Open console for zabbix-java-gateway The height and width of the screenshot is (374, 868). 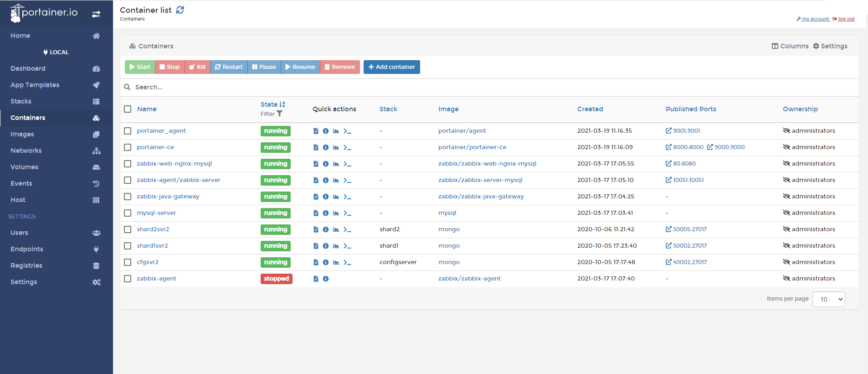(x=347, y=197)
